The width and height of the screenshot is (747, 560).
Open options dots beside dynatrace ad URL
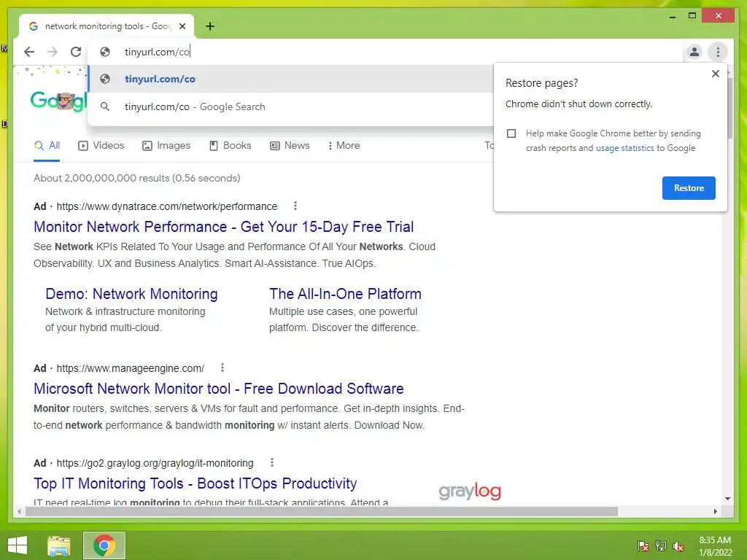295,206
